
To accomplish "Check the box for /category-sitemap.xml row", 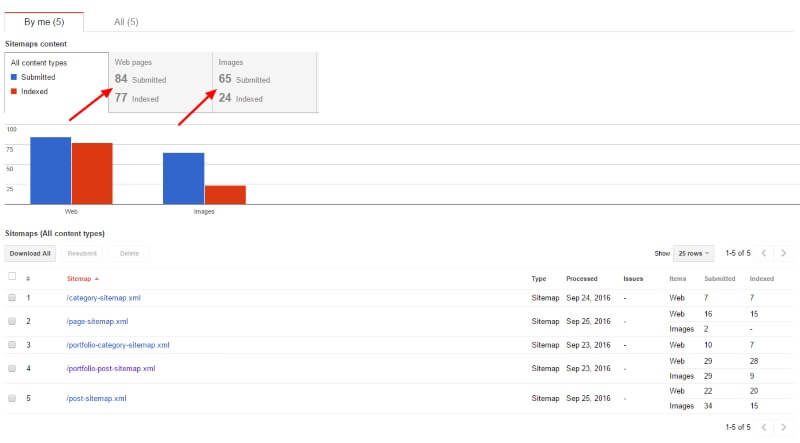I will (x=12, y=298).
